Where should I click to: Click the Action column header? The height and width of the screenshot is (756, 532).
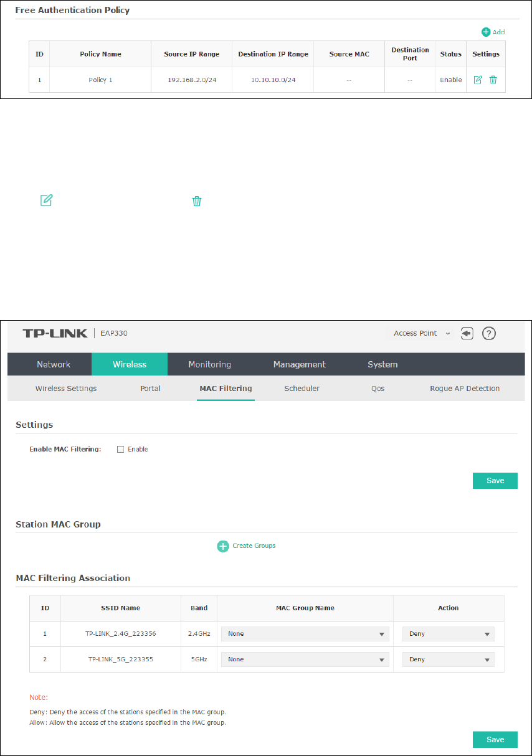(x=449, y=608)
